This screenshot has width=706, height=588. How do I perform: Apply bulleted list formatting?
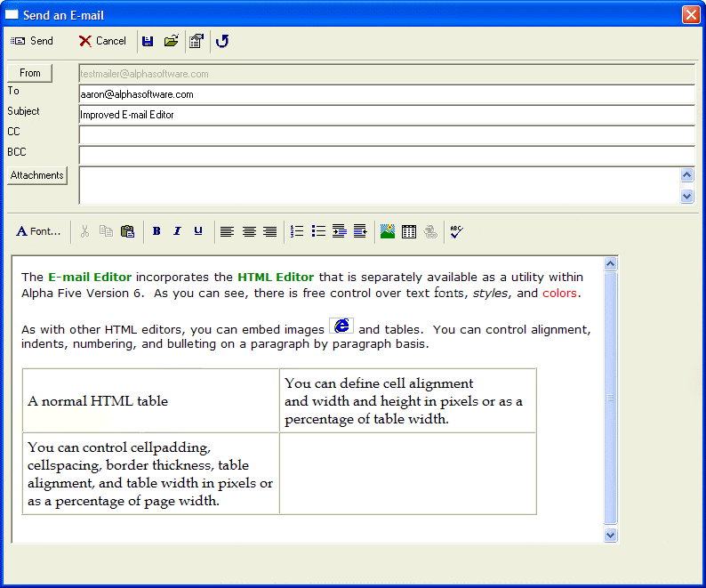point(319,231)
